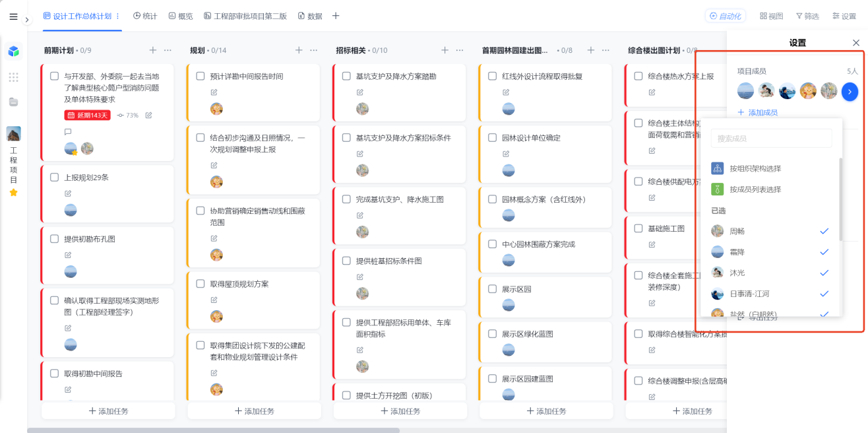Add a new view tab with plus
Image resolution: width=868 pixels, height=433 pixels.
(x=336, y=16)
